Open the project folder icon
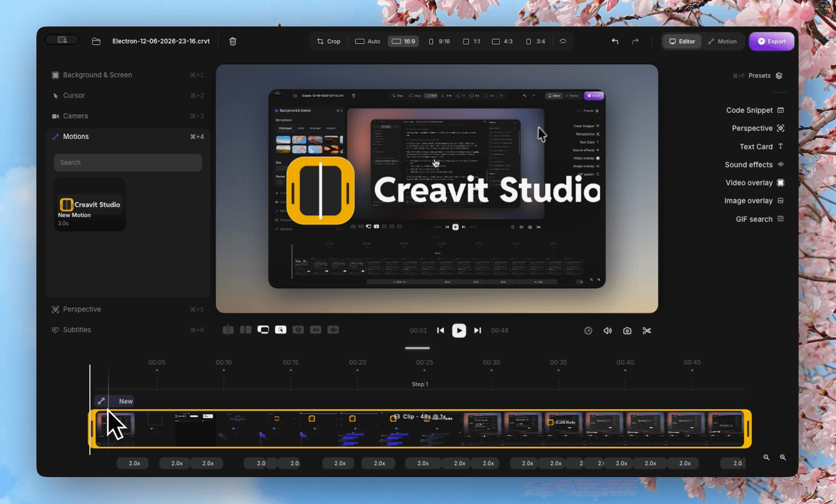Screen dimensions: 836x504 pos(96,41)
